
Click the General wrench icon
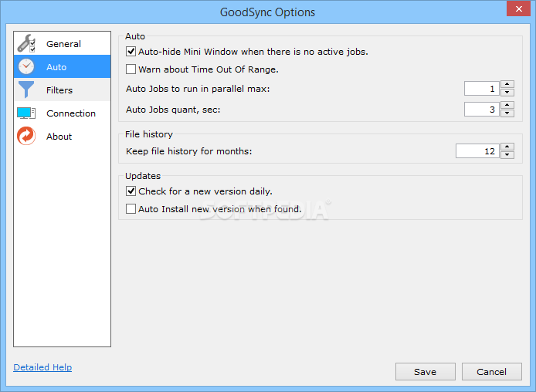(x=26, y=43)
